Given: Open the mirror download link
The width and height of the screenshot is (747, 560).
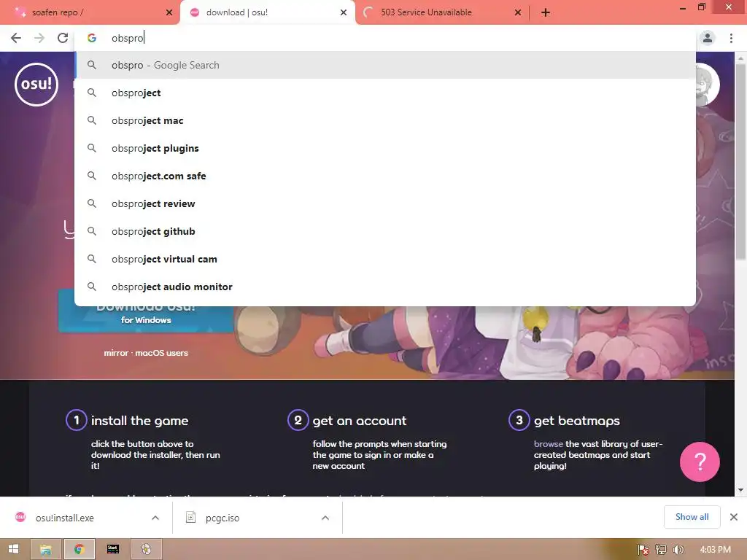Looking at the screenshot, I should pyautogui.click(x=116, y=353).
